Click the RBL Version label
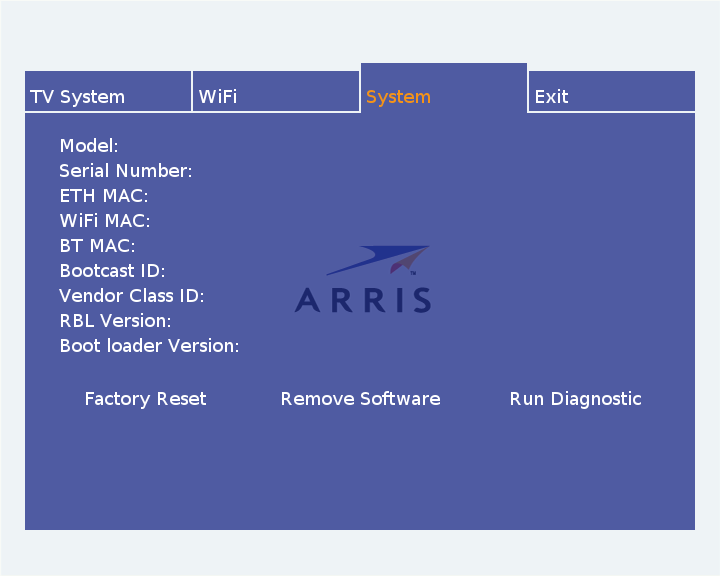 point(115,321)
